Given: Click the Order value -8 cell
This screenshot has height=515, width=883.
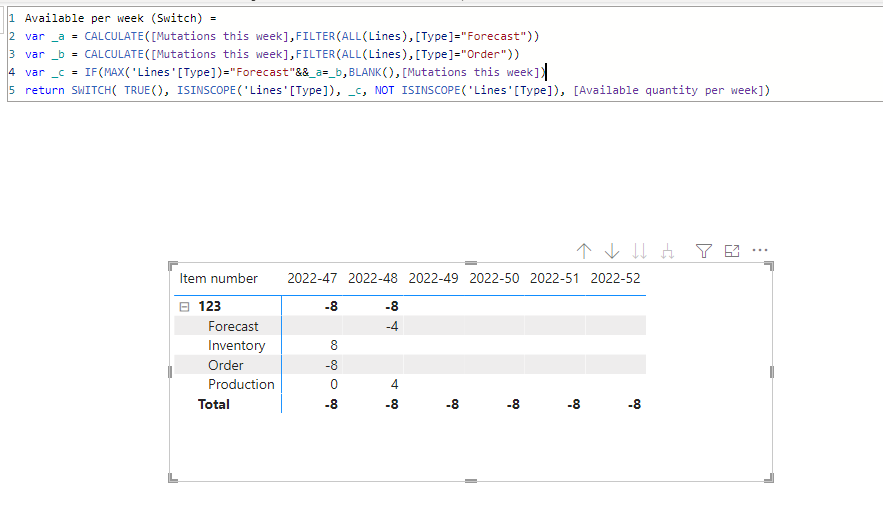Looking at the screenshot, I should tap(331, 365).
